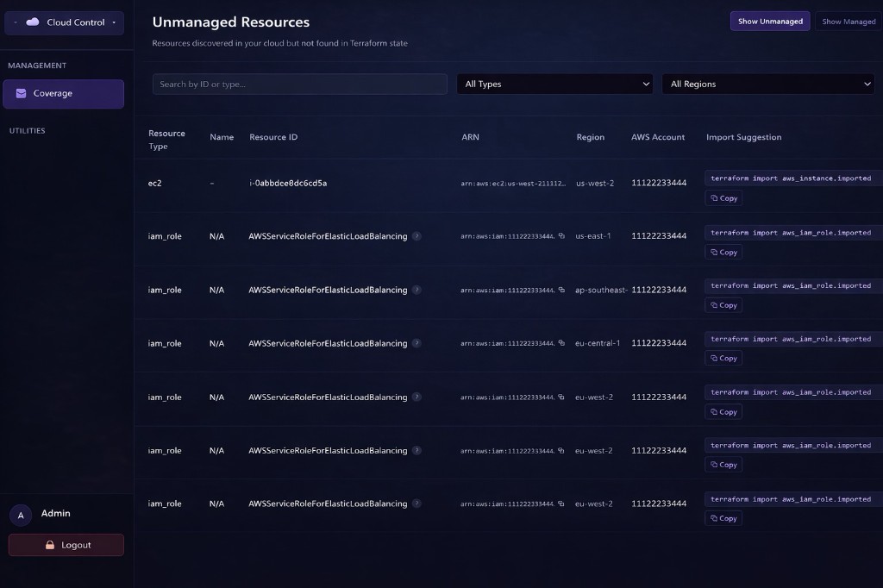Image resolution: width=883 pixels, height=588 pixels.
Task: Click AWSServiceRoleForElasticLoadBalancing in the us-east-1 row
Action: (x=328, y=236)
